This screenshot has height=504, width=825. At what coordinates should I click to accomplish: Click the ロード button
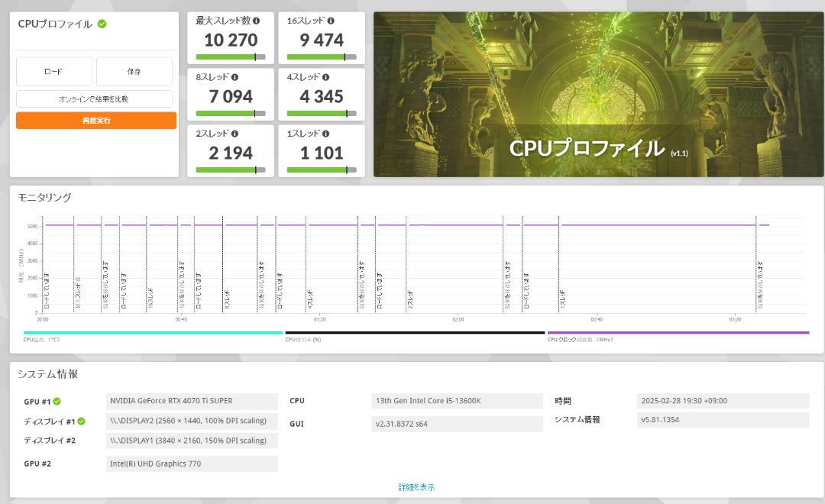point(54,72)
